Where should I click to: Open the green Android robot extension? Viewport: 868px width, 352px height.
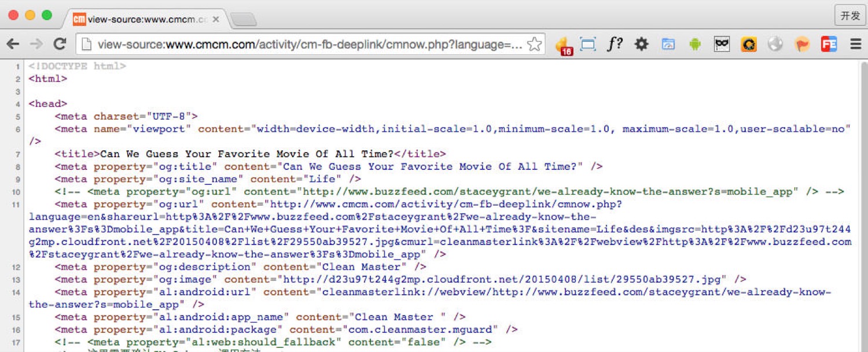click(695, 44)
